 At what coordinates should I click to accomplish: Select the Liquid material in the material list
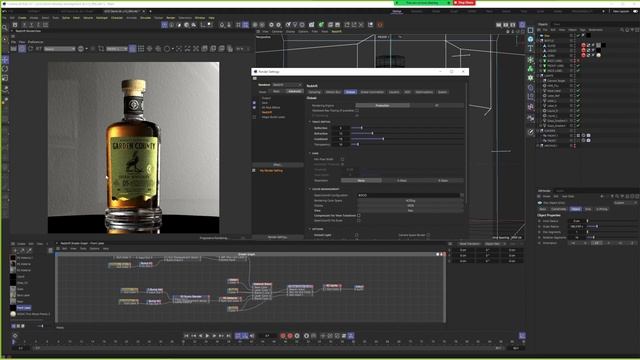click(x=20, y=276)
